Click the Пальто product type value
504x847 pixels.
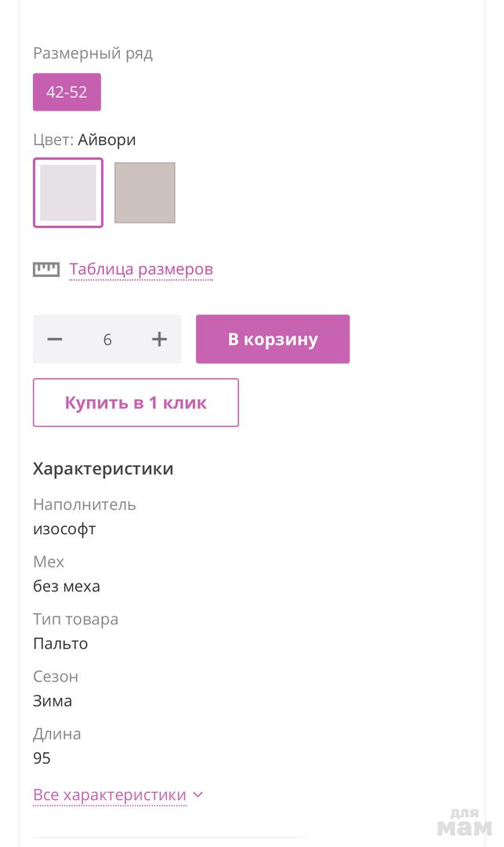pos(60,644)
